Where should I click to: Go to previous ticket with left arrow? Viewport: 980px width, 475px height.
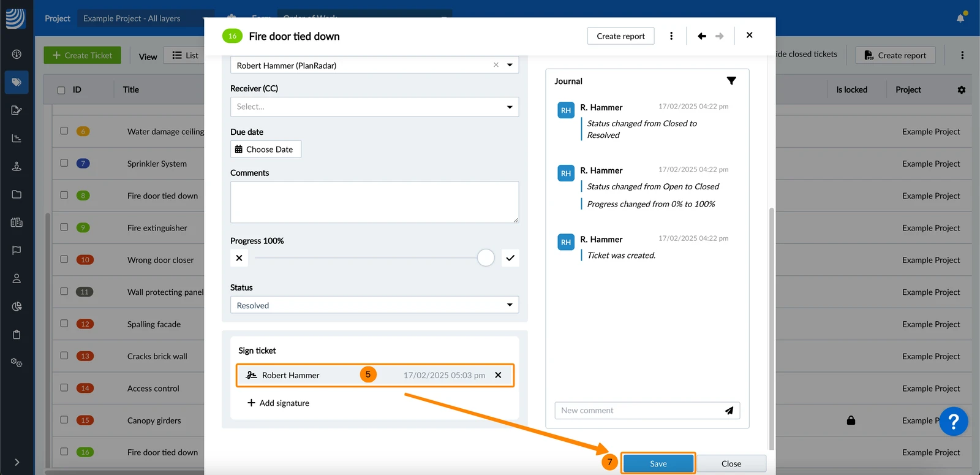(702, 36)
